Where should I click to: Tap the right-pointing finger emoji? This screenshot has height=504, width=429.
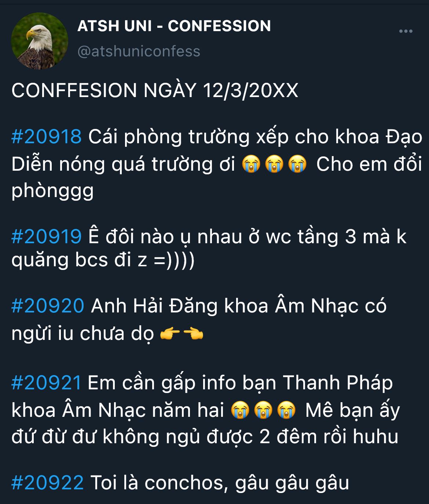point(170,333)
